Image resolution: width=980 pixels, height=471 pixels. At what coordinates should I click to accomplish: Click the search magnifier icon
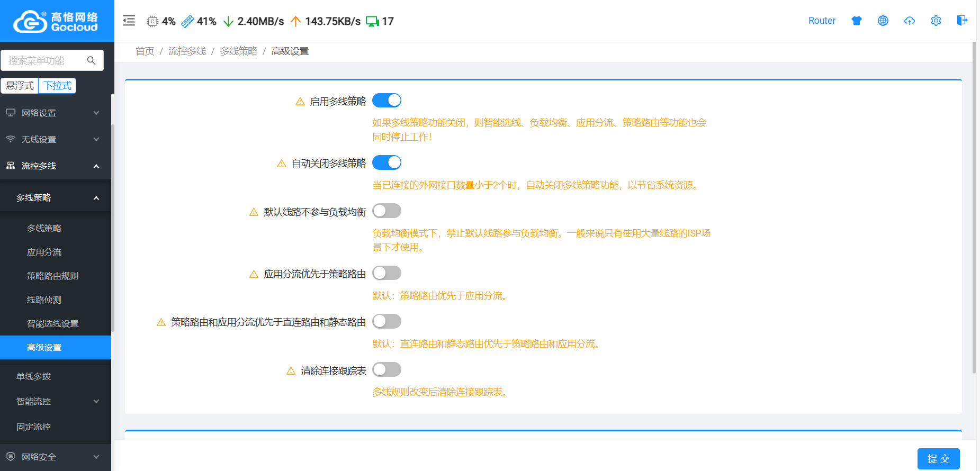91,60
